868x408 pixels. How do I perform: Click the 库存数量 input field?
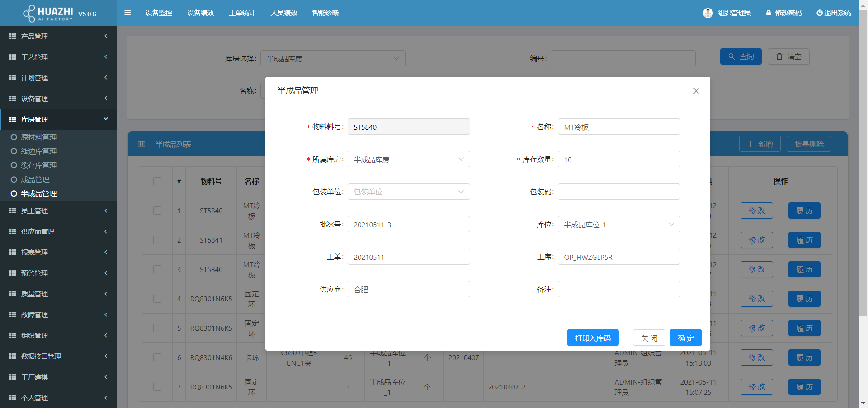point(619,159)
